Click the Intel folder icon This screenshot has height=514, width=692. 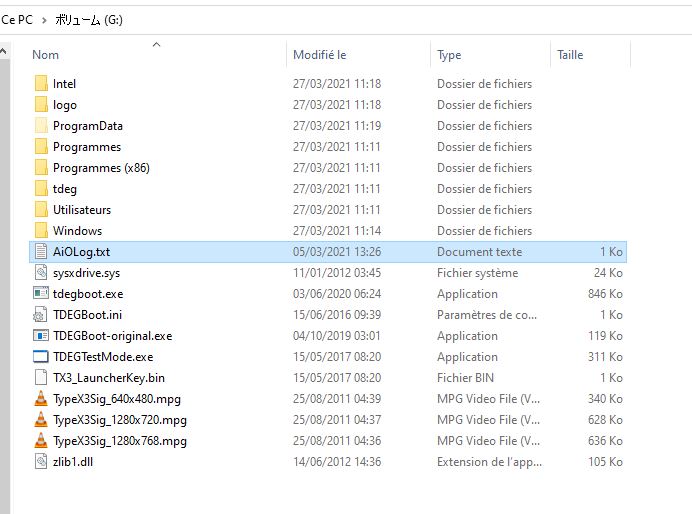(41, 83)
